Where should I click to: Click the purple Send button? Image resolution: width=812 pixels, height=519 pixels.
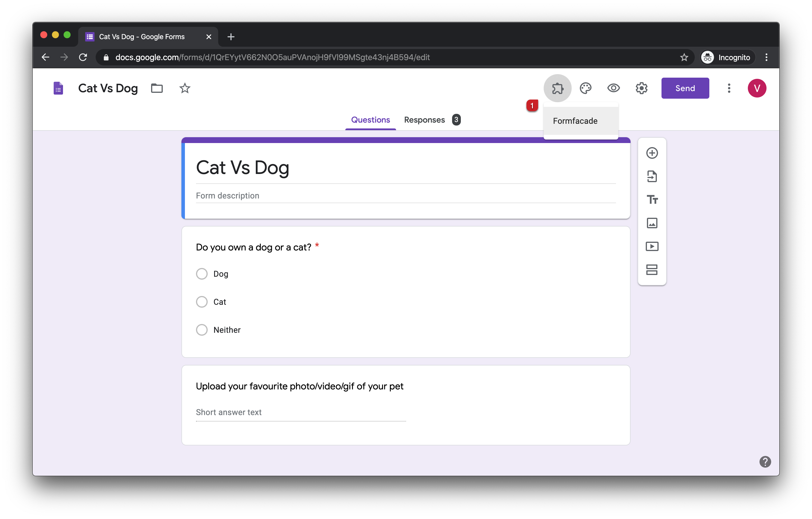pyautogui.click(x=685, y=88)
